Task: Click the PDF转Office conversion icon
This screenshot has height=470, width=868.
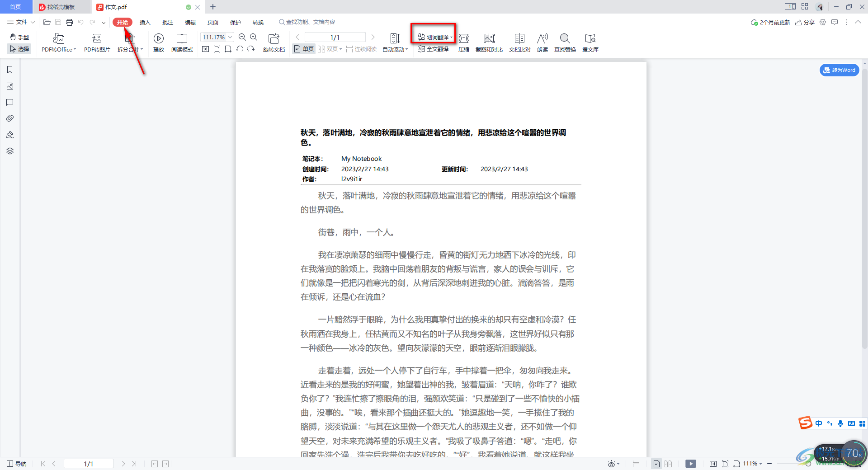Action: tap(58, 39)
